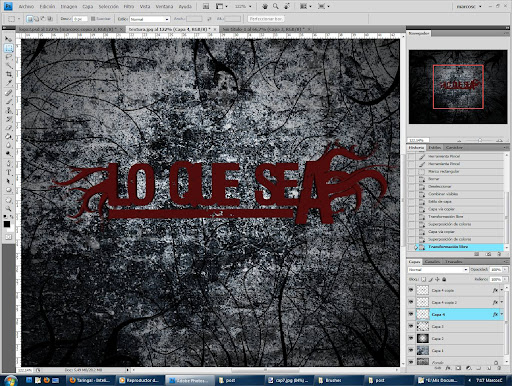
Task: Select the Crop tool
Action: 9,74
